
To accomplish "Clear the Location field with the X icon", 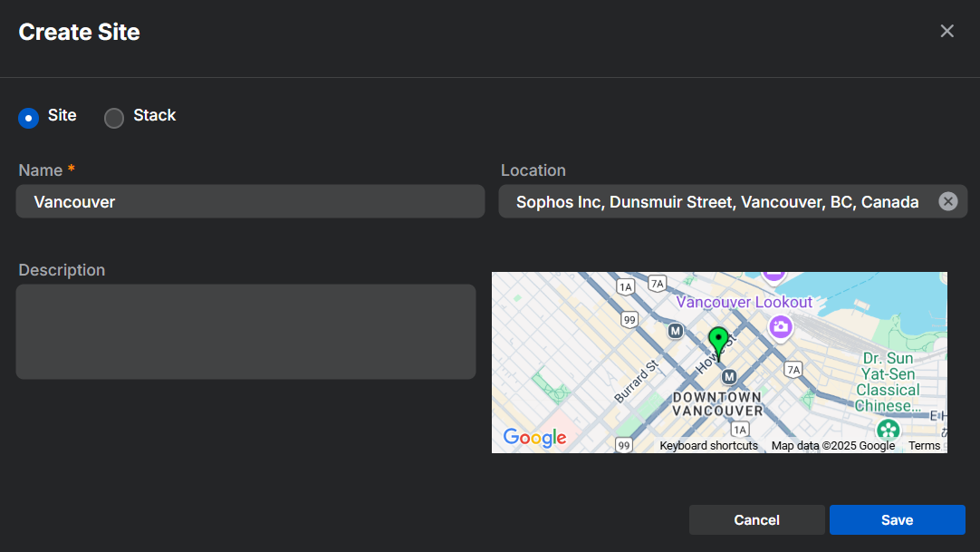I will tap(947, 201).
